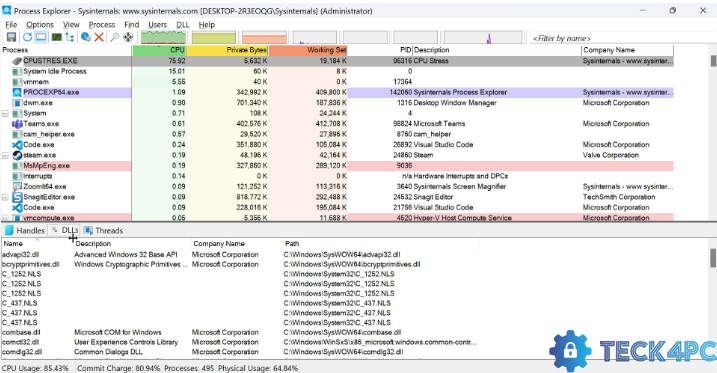Switch to the Handles tab

click(x=25, y=230)
